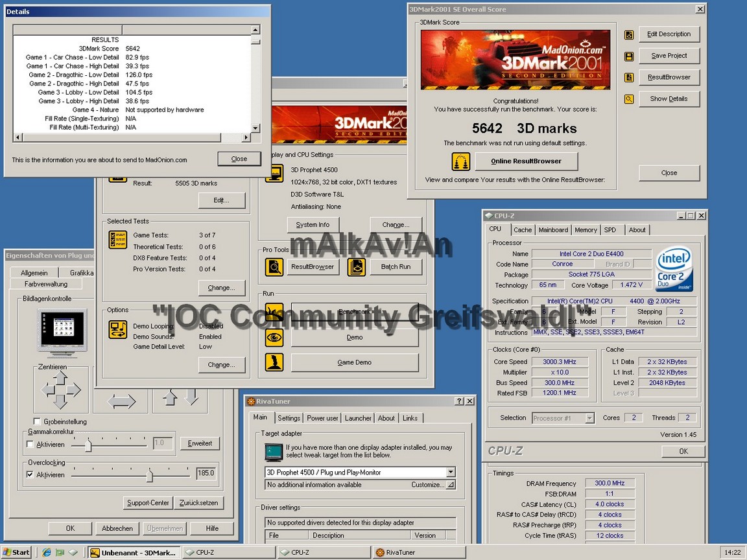Click the Save Project floppy icon
The height and width of the screenshot is (560, 747).
click(x=629, y=56)
